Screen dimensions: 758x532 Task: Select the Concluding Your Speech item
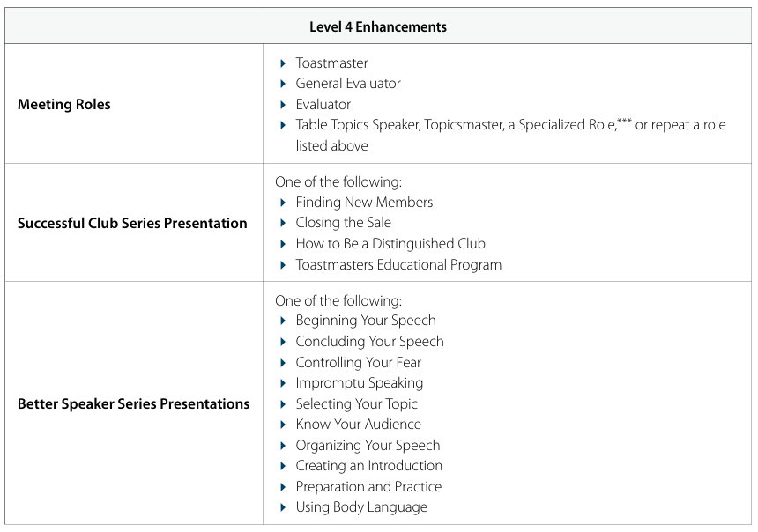point(369,342)
